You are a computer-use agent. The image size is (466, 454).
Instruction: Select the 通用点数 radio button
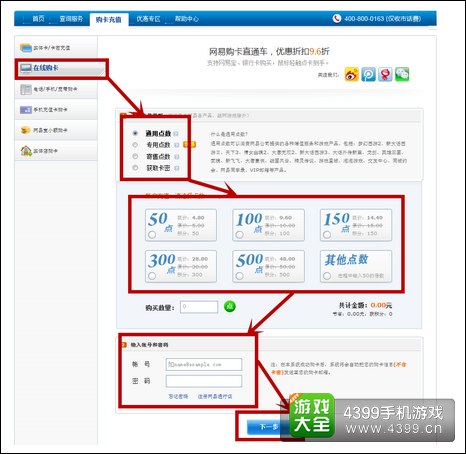[x=135, y=133]
